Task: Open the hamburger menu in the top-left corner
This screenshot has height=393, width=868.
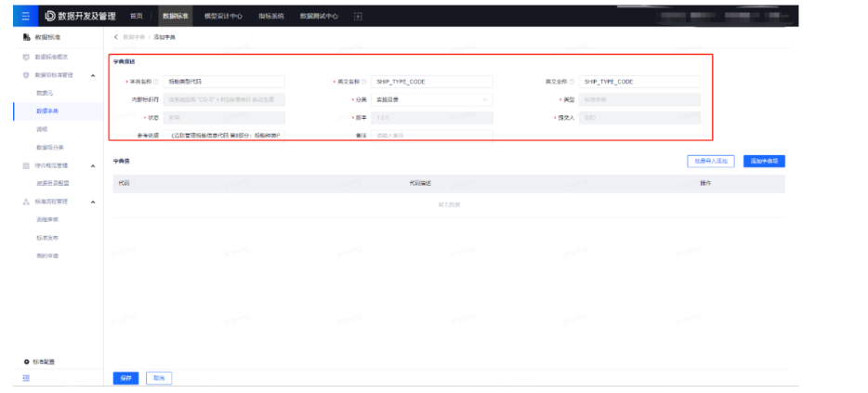Action: (25, 16)
